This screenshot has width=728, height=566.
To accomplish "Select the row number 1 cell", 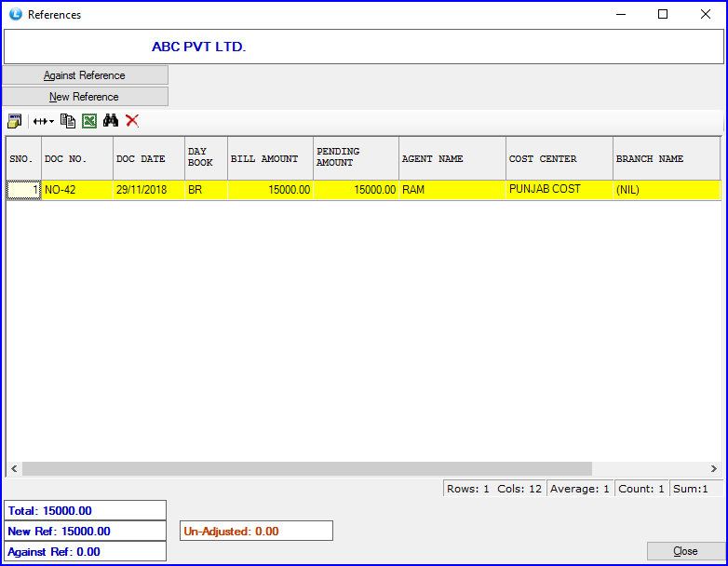I will click(x=23, y=190).
